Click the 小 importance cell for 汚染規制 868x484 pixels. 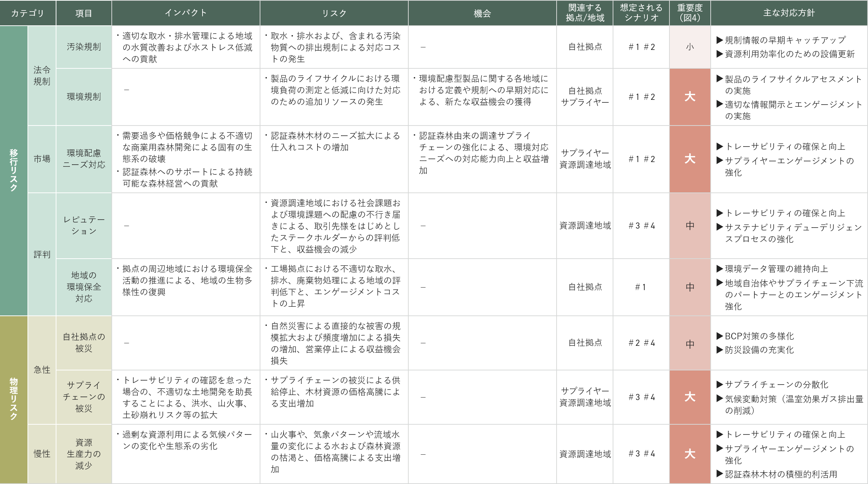click(690, 46)
